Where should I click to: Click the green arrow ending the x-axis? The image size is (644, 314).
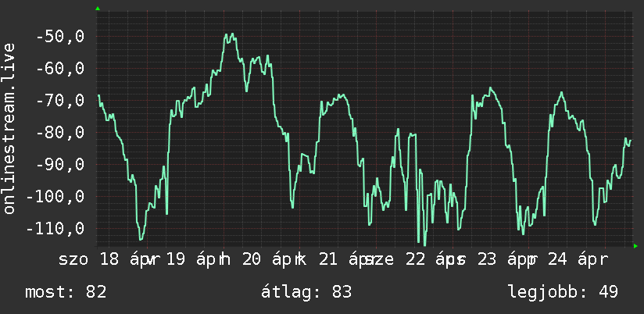(x=635, y=246)
